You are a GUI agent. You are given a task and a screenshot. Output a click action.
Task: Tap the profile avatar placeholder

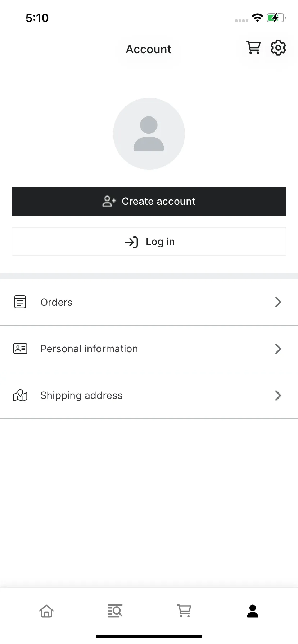click(x=149, y=134)
